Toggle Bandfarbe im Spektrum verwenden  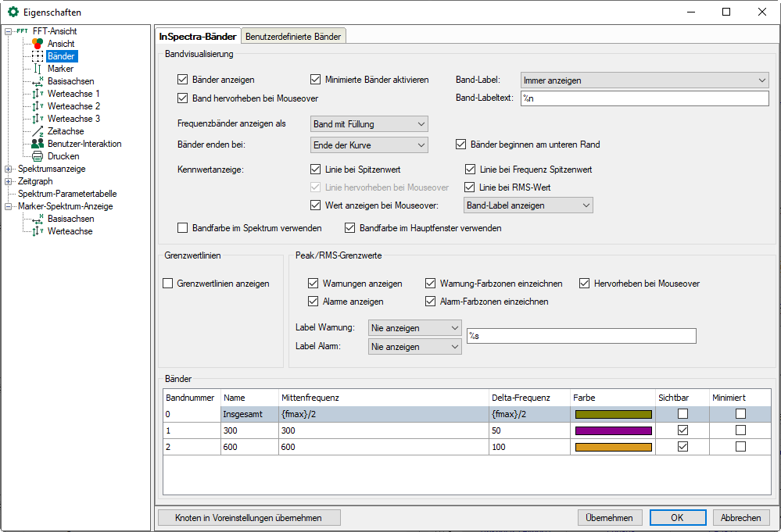click(183, 228)
